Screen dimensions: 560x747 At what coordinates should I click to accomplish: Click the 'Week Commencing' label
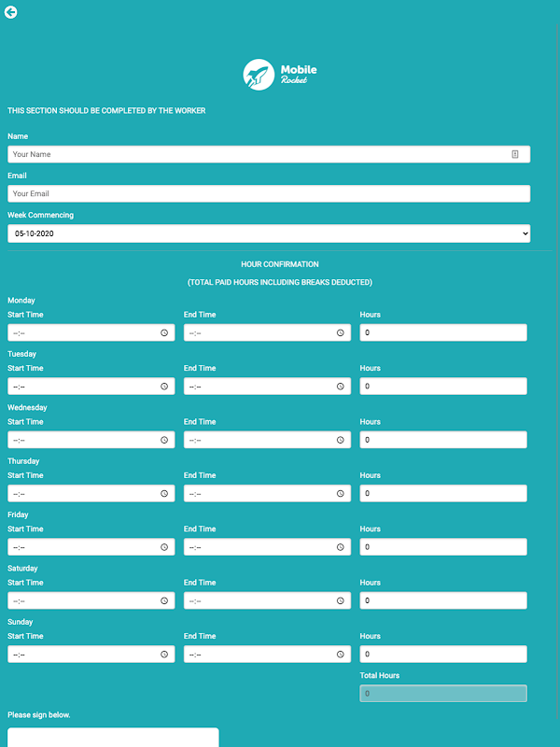coord(40,216)
